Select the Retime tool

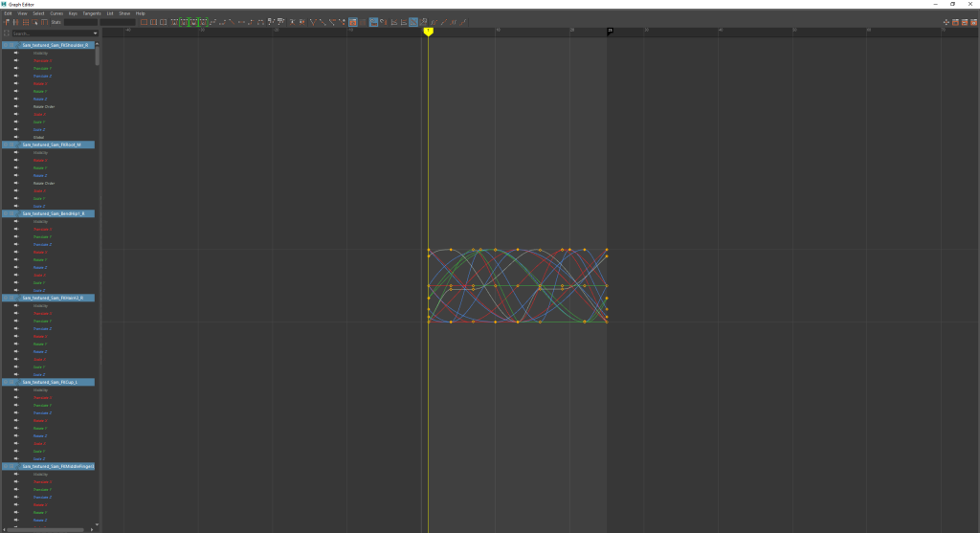tap(44, 22)
